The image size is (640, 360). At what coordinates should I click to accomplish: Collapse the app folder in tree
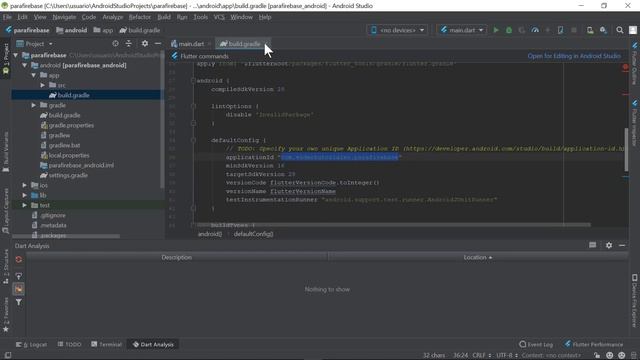click(33, 76)
